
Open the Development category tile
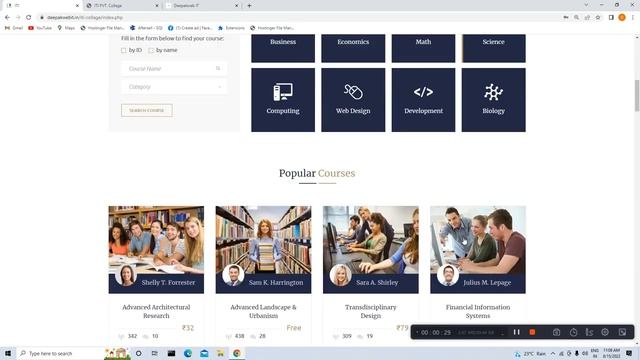click(423, 100)
